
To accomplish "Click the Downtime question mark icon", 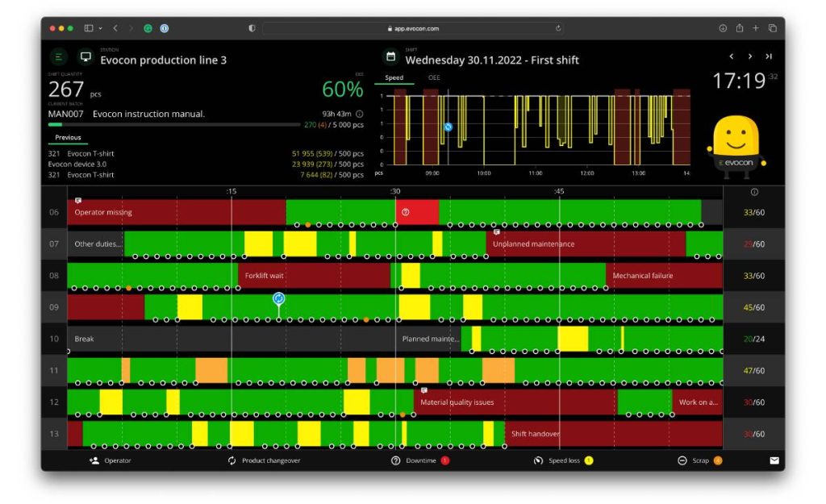I will click(x=395, y=460).
